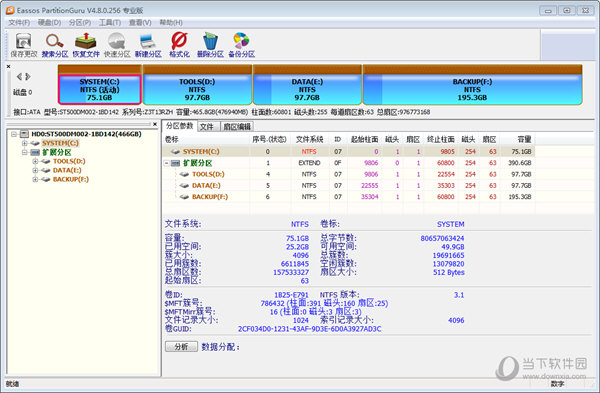Open the 工具(T) menu

click(x=110, y=23)
